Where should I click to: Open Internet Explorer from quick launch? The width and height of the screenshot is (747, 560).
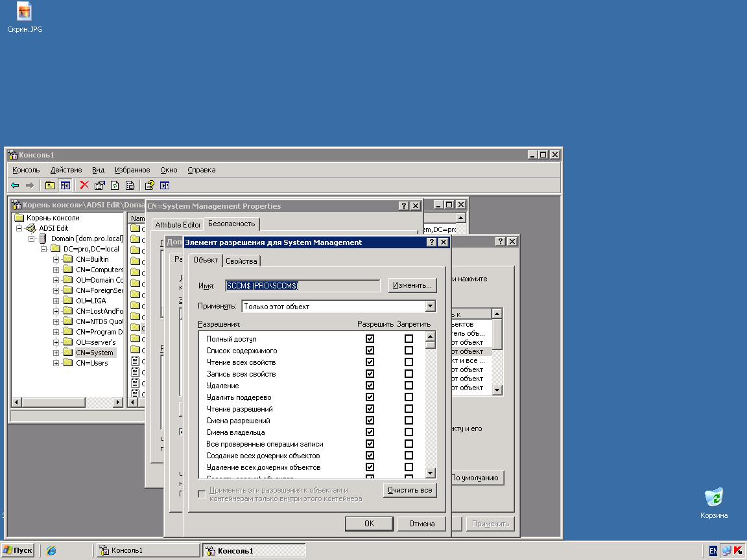tap(51, 550)
